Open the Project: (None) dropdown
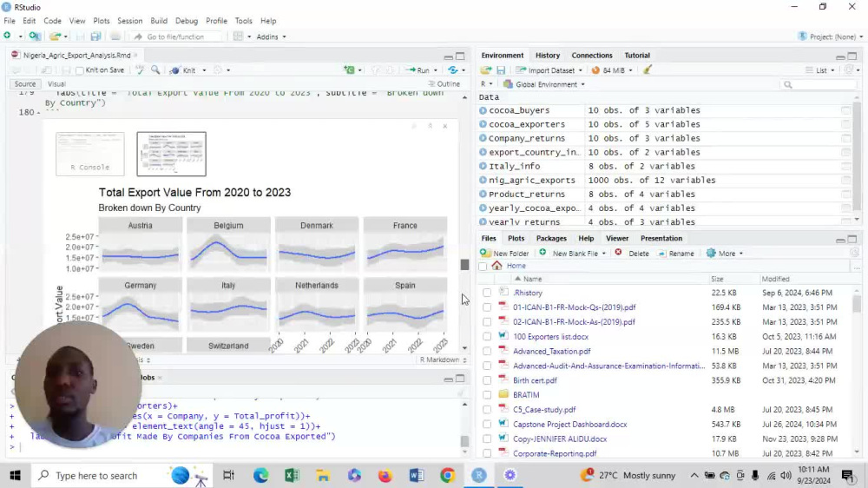868x488 pixels. pos(831,36)
